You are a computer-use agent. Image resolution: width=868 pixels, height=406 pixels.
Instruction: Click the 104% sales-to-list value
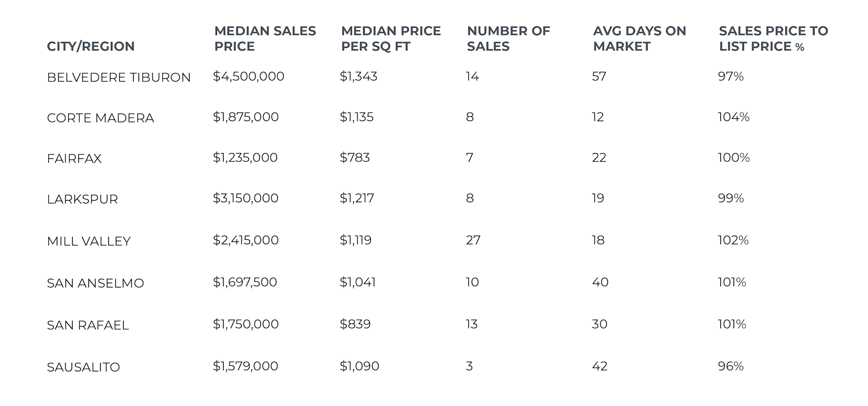(x=733, y=117)
